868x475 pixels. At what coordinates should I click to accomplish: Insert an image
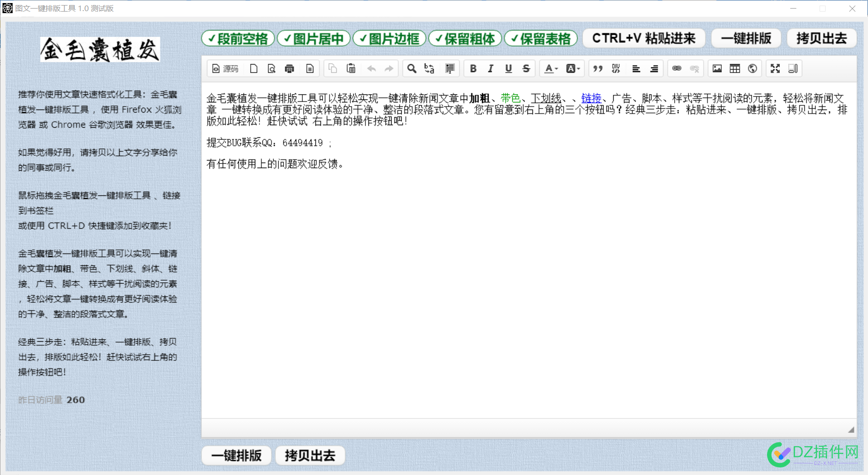coord(717,69)
